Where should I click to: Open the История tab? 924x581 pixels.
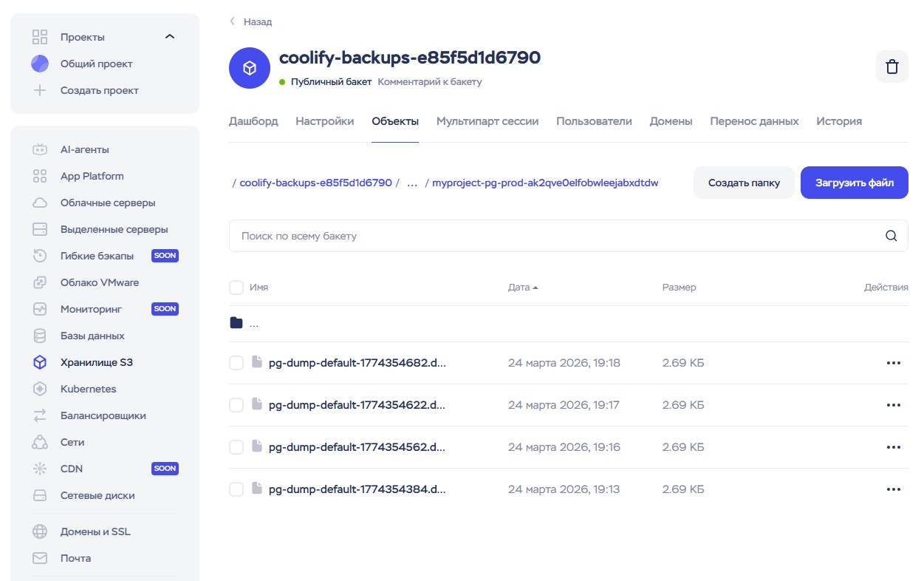point(839,121)
